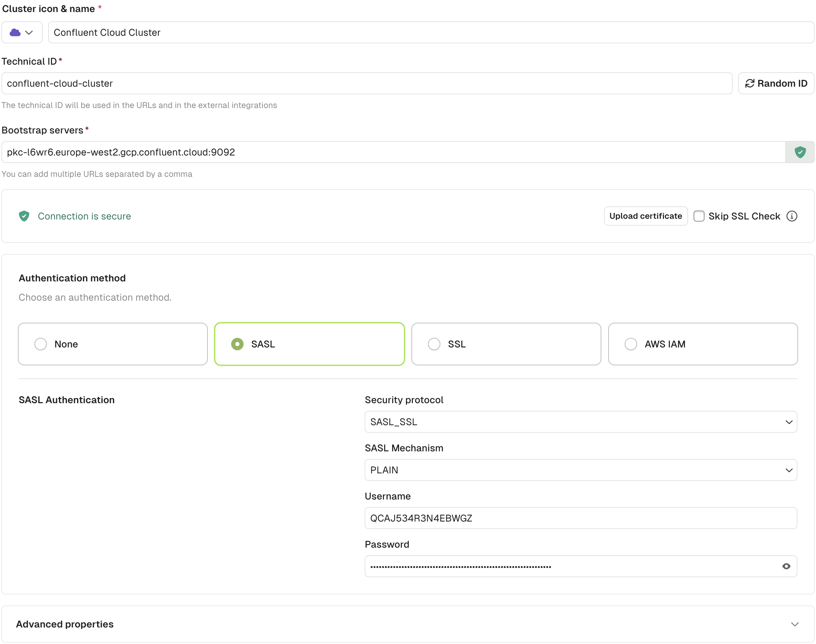Screen dimensions: 816x644
Task: Click the technical ID helper text
Action: (139, 105)
